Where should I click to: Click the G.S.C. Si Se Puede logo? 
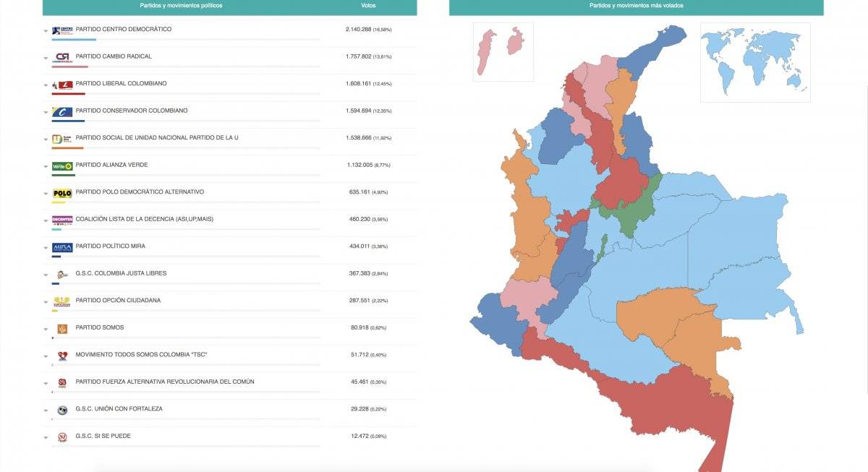click(x=62, y=437)
